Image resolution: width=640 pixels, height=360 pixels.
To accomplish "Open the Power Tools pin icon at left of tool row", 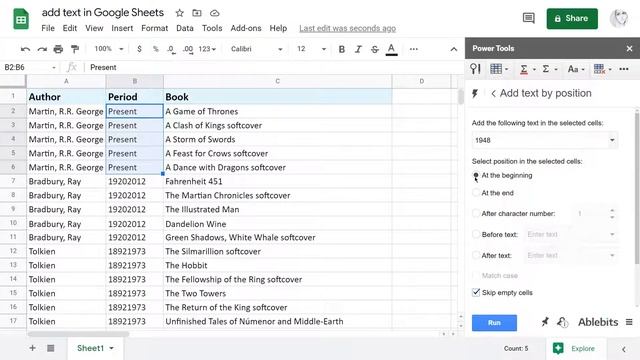I will (475, 69).
